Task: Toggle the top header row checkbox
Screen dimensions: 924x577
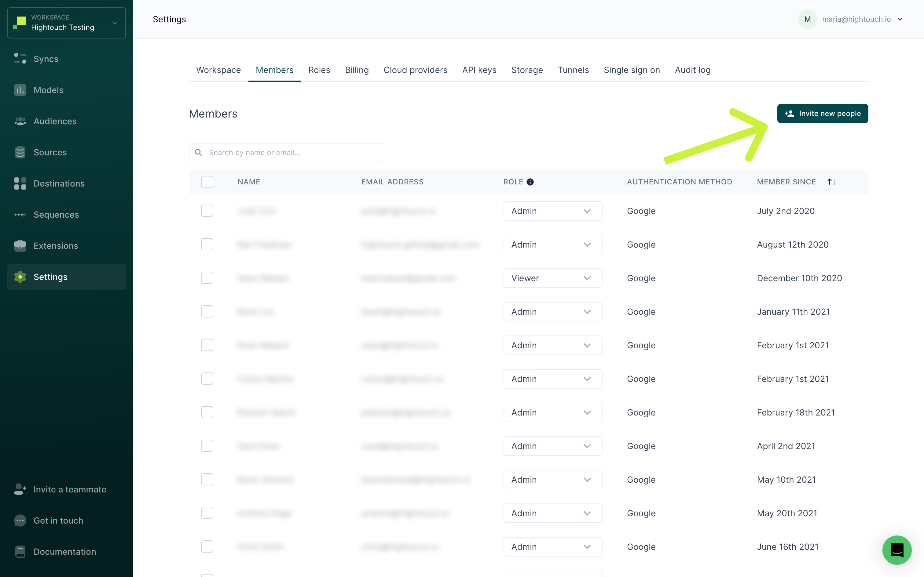Action: (x=207, y=181)
